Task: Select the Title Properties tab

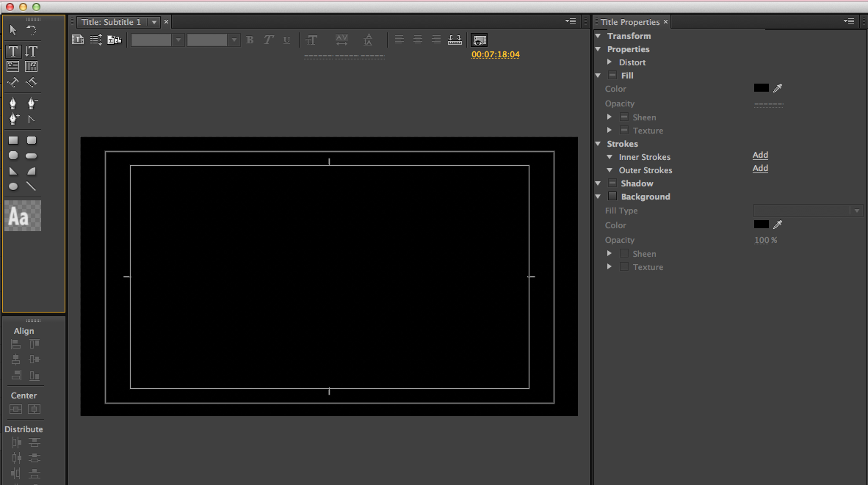Action: pos(630,22)
